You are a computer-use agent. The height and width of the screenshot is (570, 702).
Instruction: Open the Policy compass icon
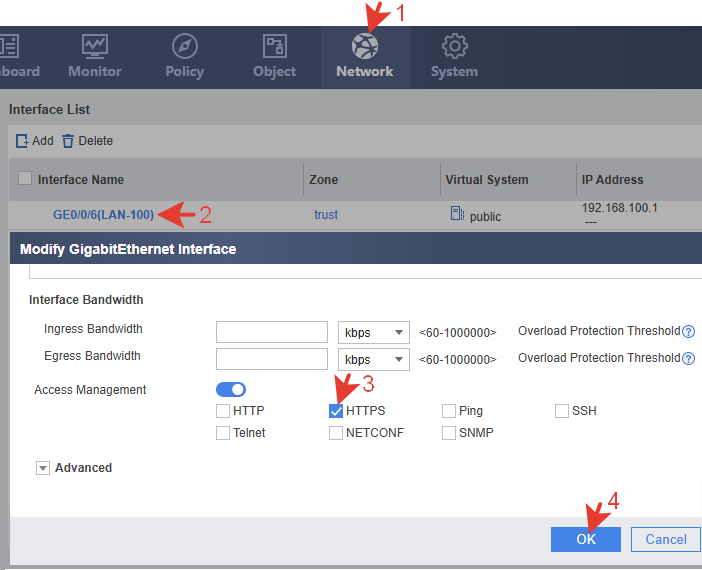(184, 46)
